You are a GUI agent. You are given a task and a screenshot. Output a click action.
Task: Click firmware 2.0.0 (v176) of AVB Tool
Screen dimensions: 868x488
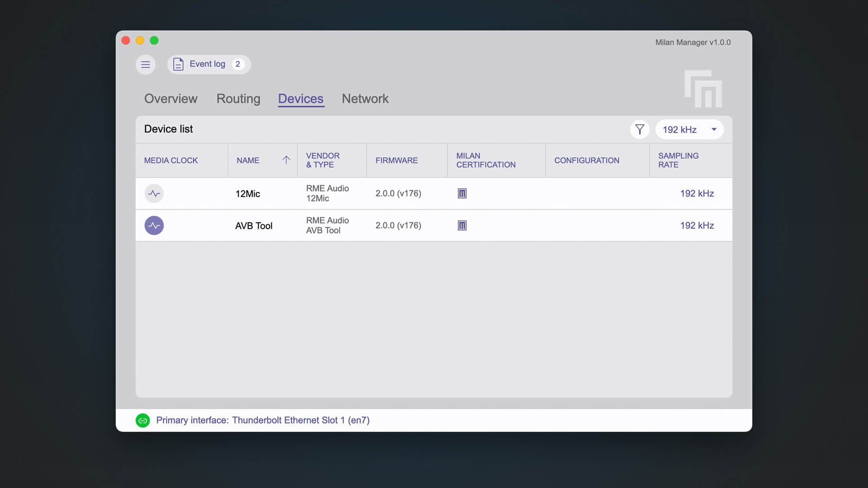[x=398, y=225]
